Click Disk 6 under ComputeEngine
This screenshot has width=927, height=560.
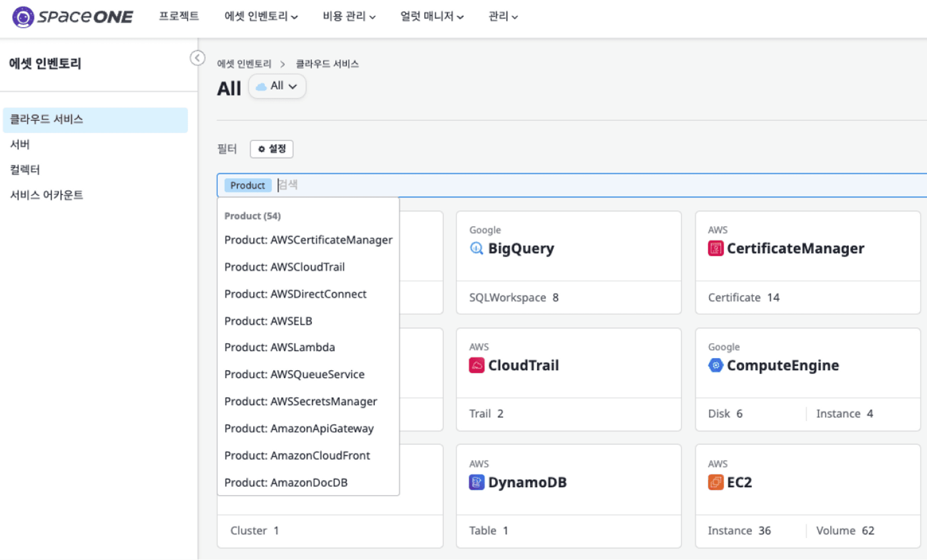click(x=725, y=414)
